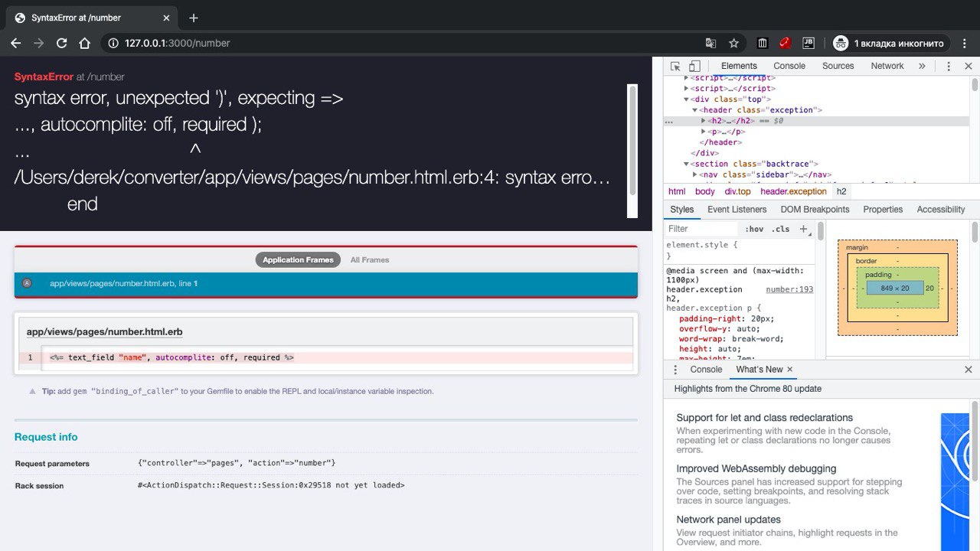Add new style rule plus icon

[803, 229]
